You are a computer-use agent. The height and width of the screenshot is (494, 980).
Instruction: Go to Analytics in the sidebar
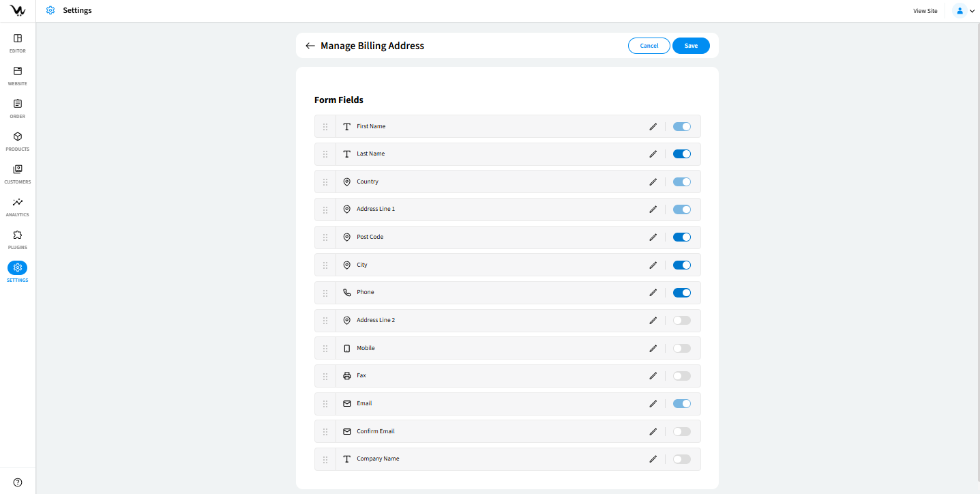click(18, 207)
